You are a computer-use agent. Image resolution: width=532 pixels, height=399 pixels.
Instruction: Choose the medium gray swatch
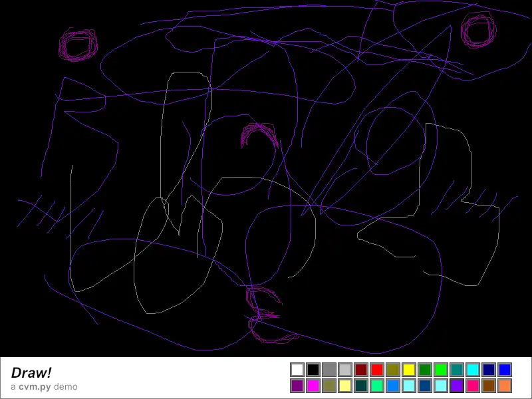329,370
